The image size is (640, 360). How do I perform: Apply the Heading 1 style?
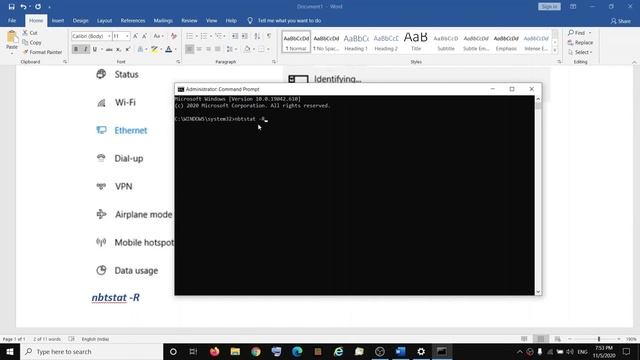click(x=356, y=42)
